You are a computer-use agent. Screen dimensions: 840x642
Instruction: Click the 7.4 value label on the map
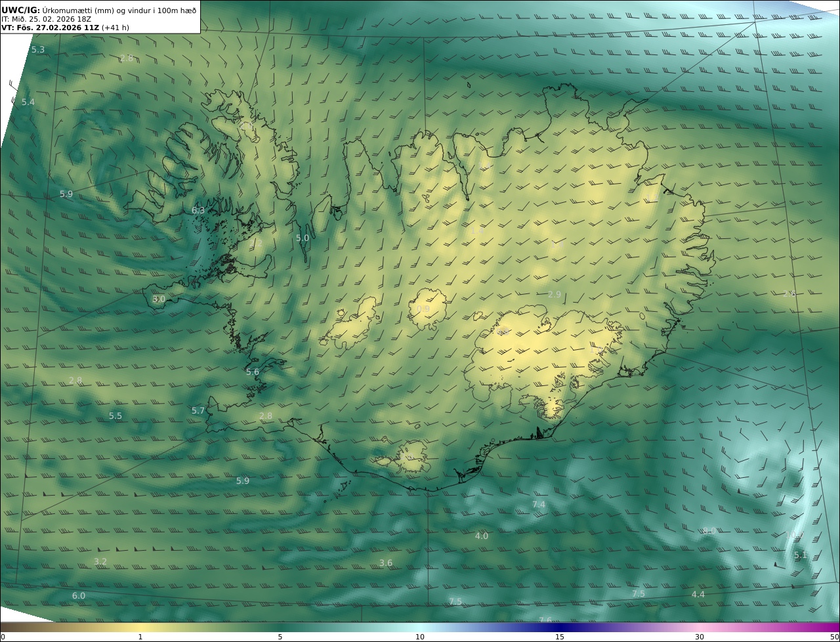(539, 505)
